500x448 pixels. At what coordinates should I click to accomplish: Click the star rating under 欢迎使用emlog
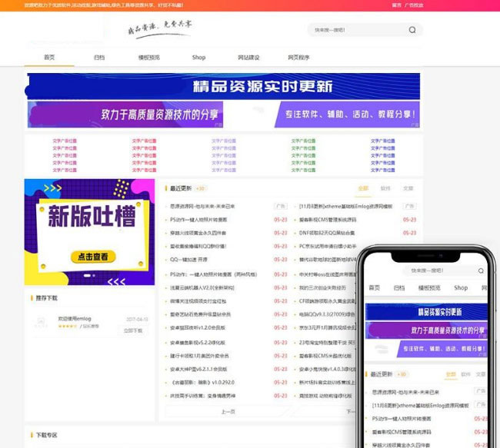[68, 327]
